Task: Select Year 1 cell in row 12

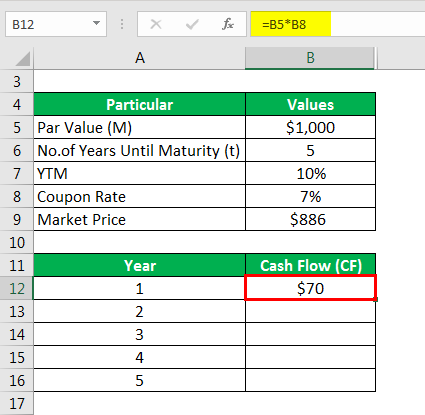Action: (140, 288)
